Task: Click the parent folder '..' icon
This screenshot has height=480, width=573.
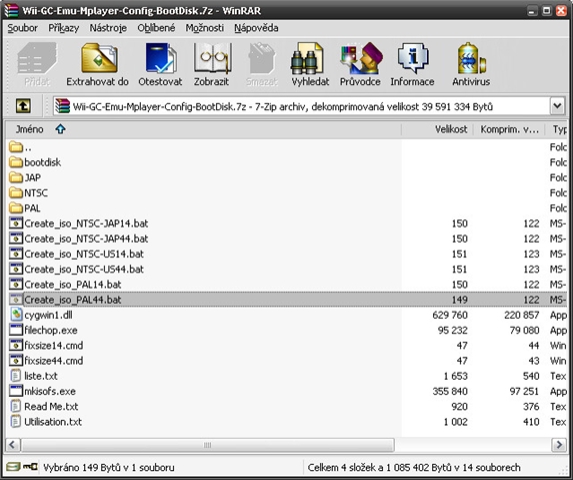Action: [x=16, y=147]
